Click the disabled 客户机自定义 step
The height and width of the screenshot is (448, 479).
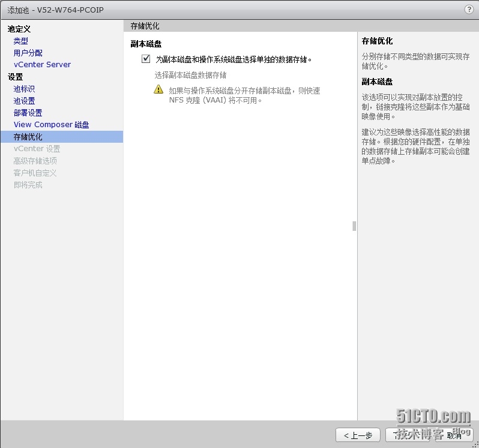pos(35,173)
